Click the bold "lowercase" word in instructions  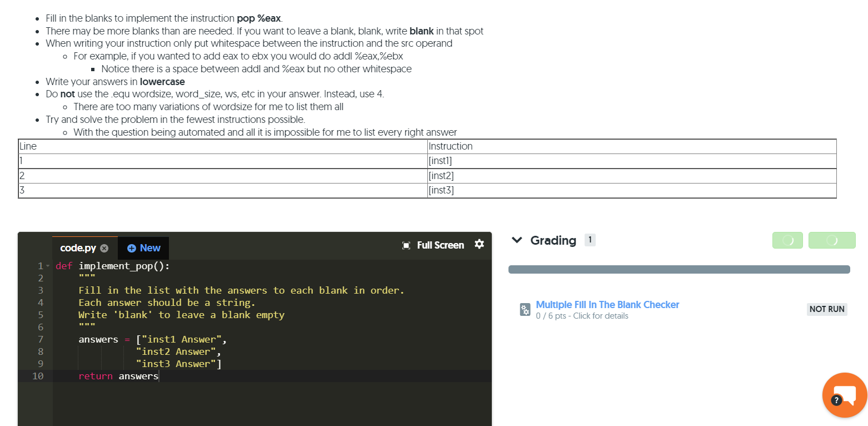point(162,82)
